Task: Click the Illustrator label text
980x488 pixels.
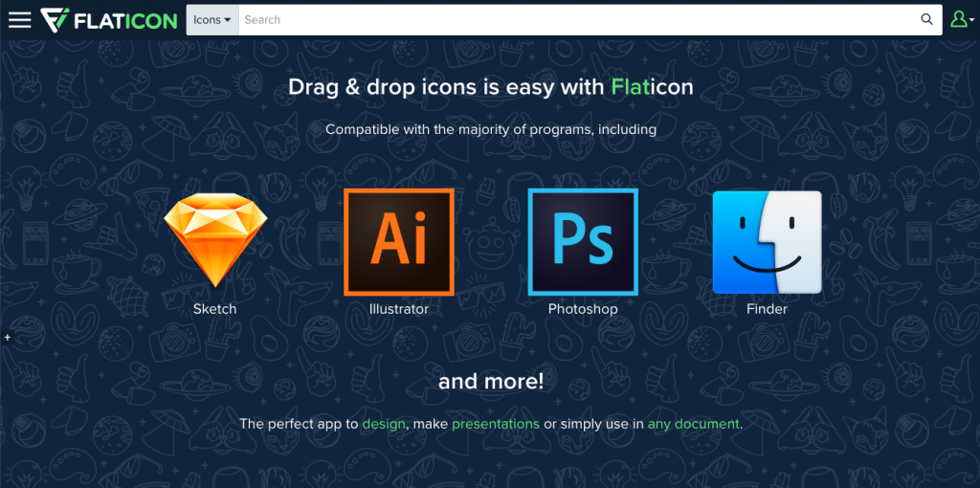Action: 399,309
